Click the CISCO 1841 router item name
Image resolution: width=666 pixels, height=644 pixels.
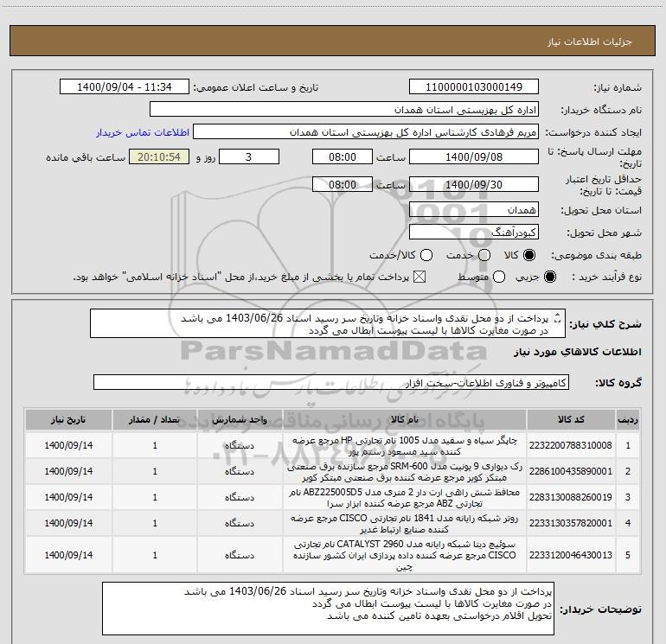[x=405, y=524]
